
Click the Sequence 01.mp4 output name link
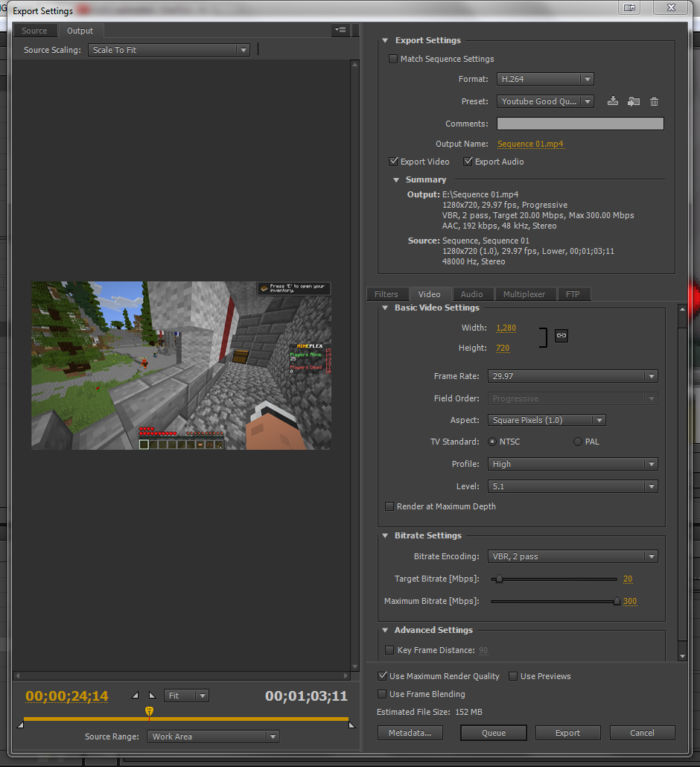coord(530,144)
